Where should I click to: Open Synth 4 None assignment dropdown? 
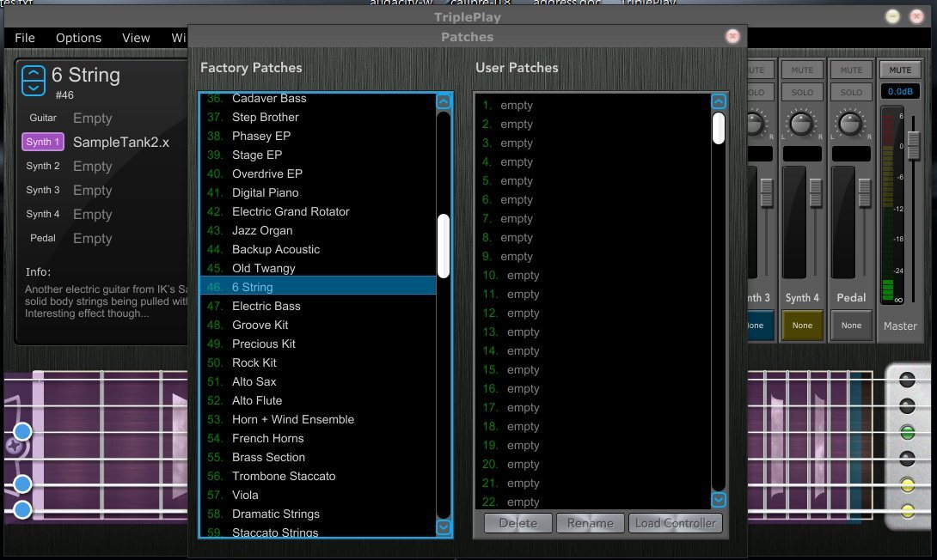tap(802, 326)
